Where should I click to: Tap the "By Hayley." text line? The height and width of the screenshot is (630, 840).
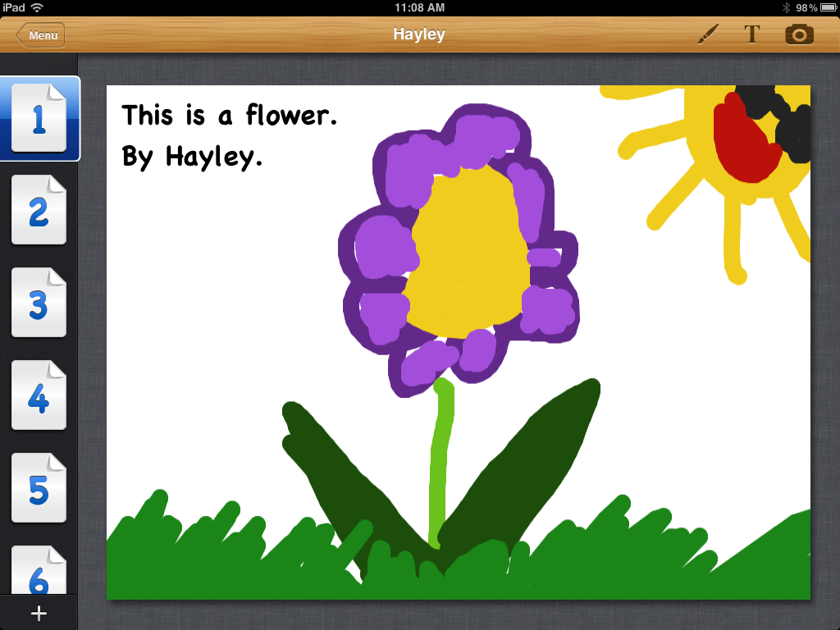[x=192, y=156]
